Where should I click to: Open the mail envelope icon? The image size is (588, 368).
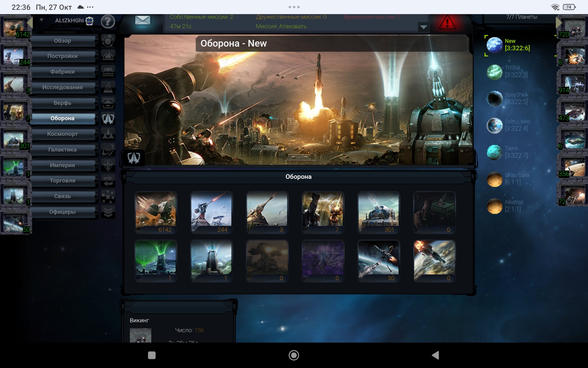pos(142,21)
